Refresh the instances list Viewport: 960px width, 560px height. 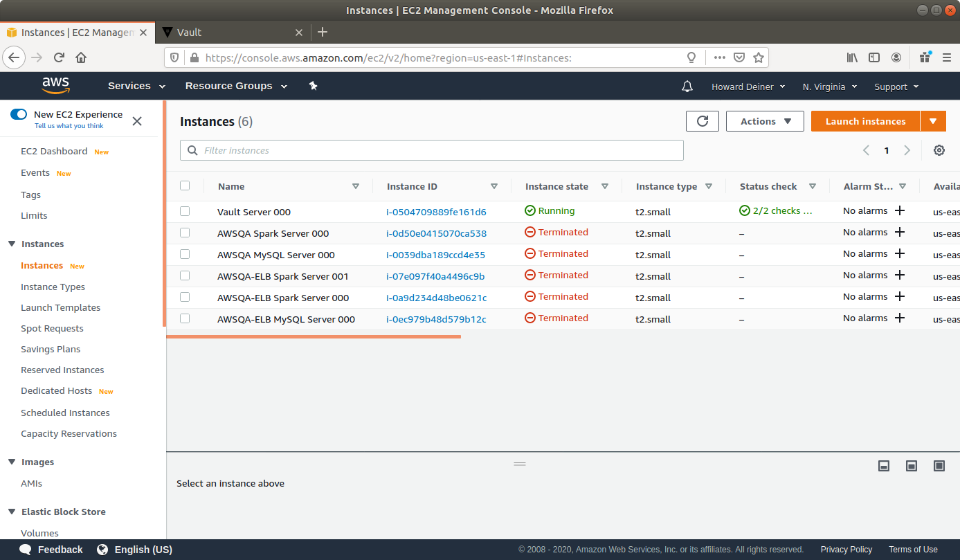[703, 121]
